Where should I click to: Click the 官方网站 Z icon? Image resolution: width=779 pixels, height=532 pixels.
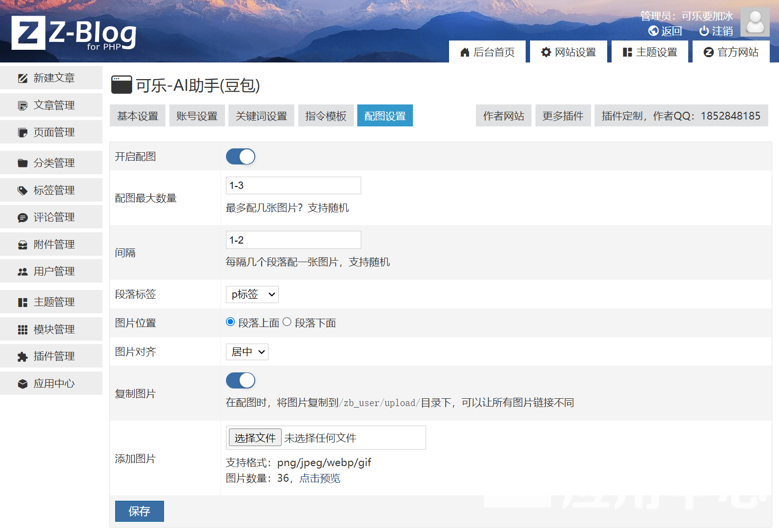click(709, 52)
